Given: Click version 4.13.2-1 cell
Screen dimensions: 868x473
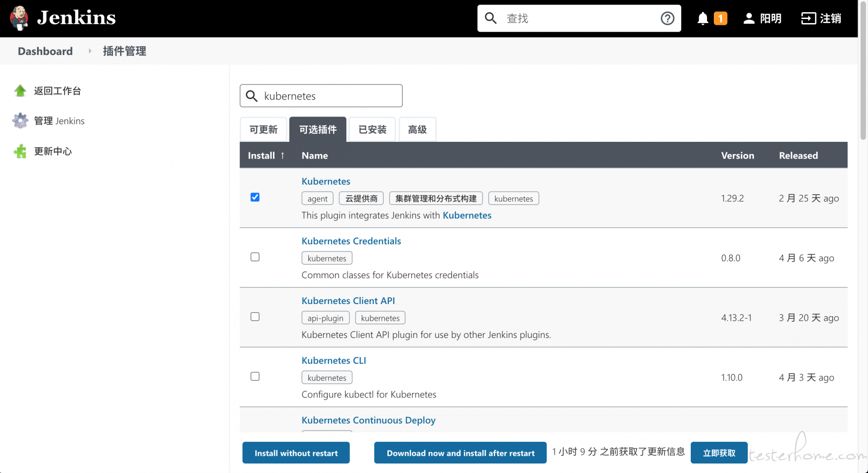Looking at the screenshot, I should [736, 318].
